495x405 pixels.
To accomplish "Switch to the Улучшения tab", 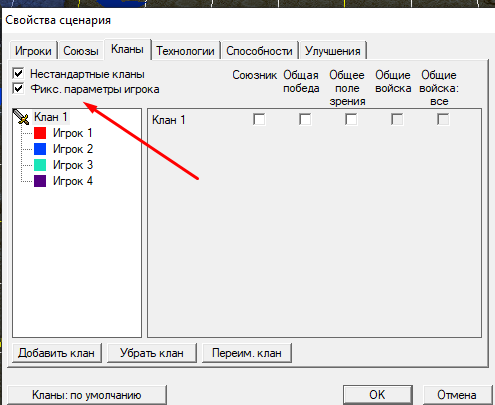I will 333,51.
